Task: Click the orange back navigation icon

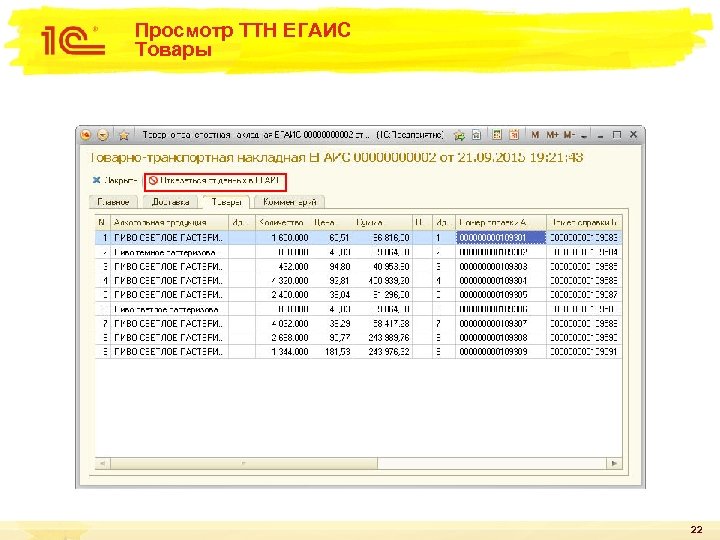Action: pos(86,135)
